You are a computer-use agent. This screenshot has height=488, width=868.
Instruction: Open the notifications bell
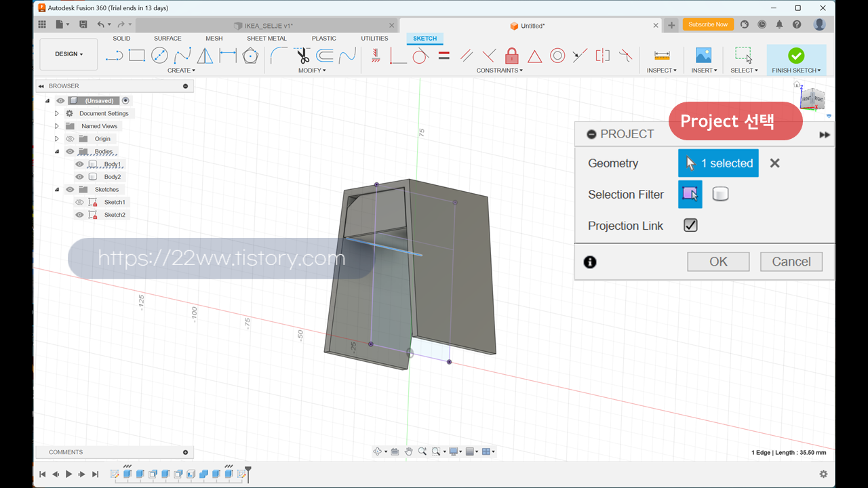click(x=779, y=24)
